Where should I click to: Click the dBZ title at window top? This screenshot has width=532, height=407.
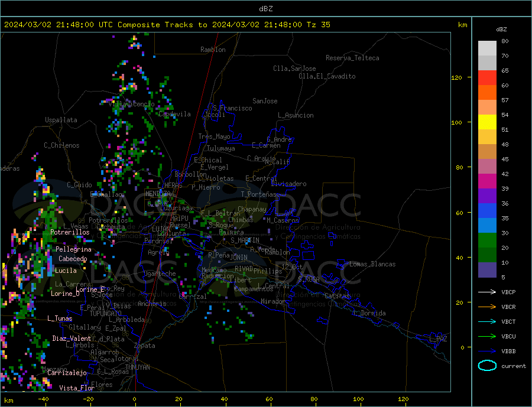pyautogui.click(x=265, y=9)
